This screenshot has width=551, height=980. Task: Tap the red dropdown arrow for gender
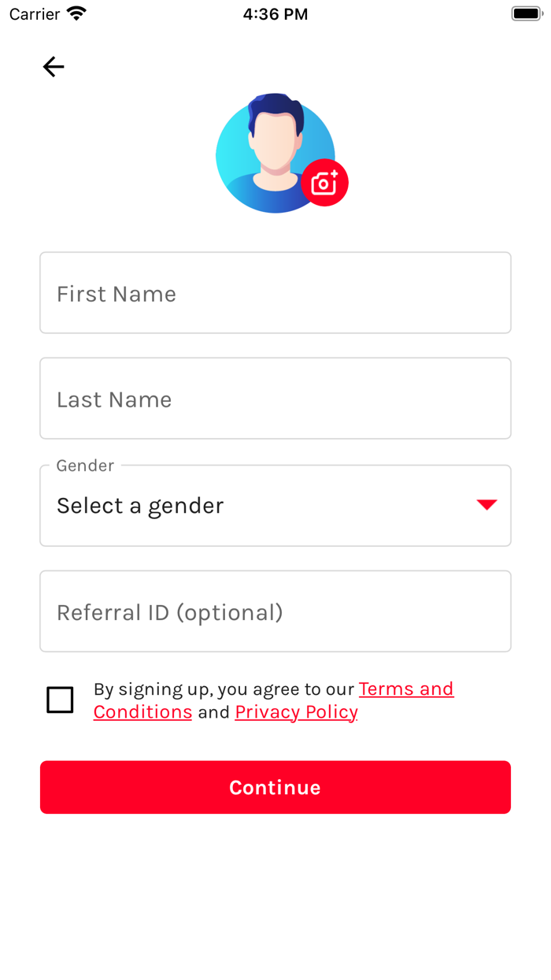pos(486,505)
